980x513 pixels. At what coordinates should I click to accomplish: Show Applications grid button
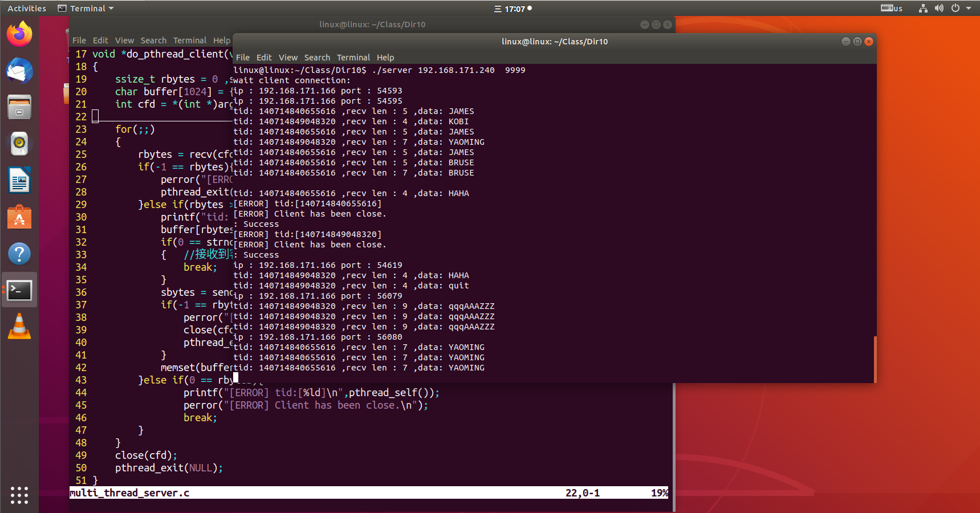click(x=19, y=495)
